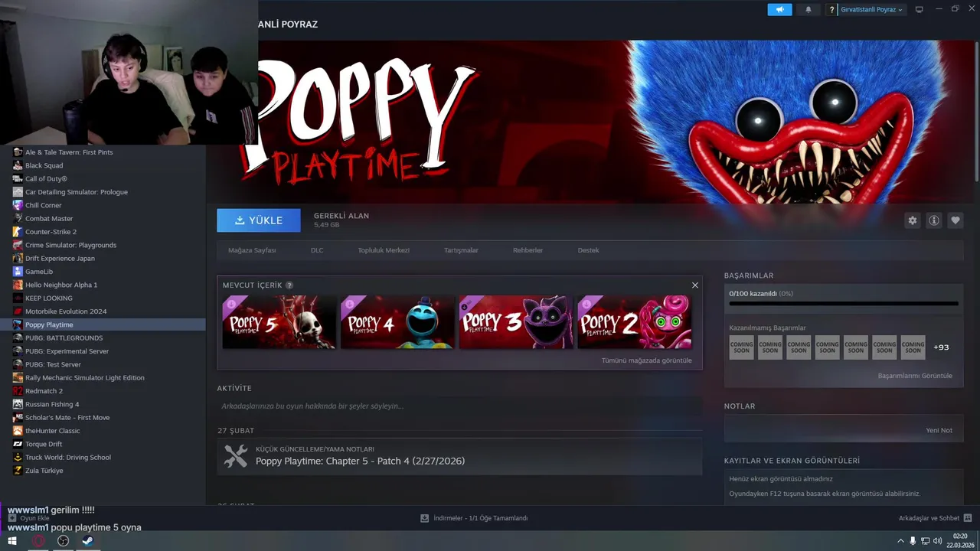The image size is (980, 551).
Task: Click the +93 more achievements indicator
Action: point(941,347)
